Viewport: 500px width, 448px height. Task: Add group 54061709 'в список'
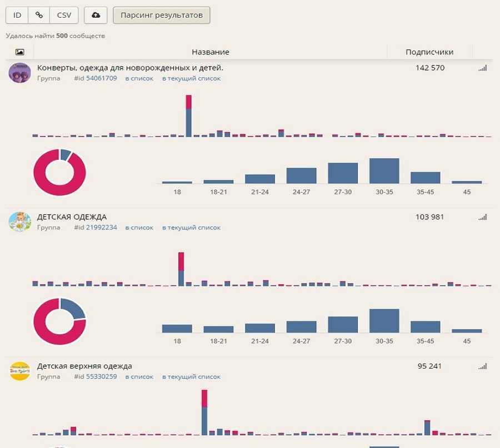click(139, 78)
